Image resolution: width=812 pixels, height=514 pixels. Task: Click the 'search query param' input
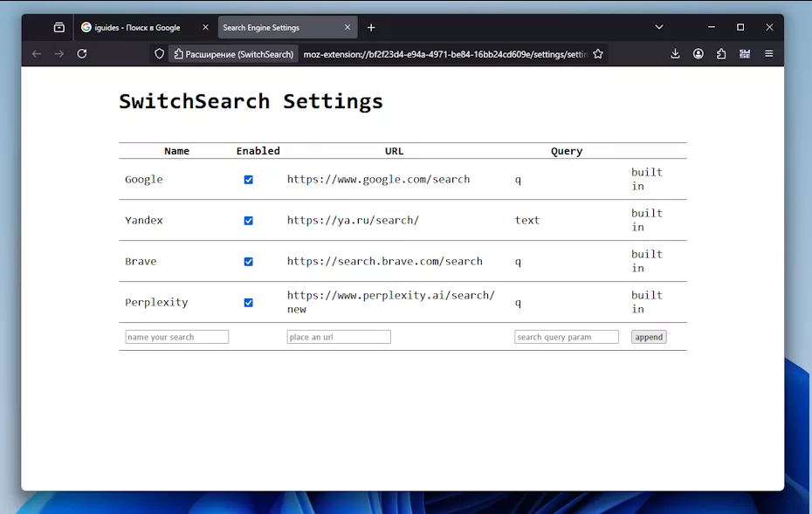(567, 337)
